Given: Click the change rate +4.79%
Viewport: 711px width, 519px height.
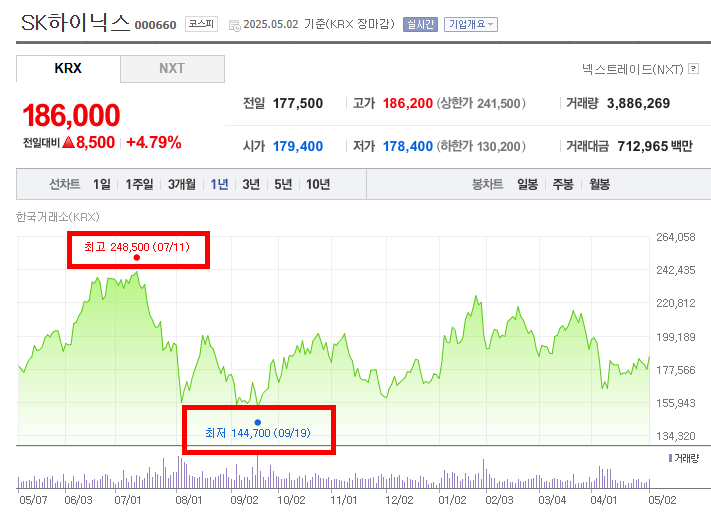Looking at the screenshot, I should click(x=154, y=142).
